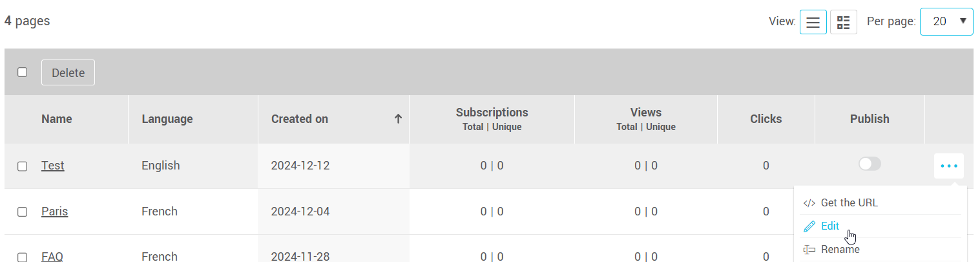Toggle the Publish switch for Test page
This screenshot has width=980, height=262.
coord(870,164)
